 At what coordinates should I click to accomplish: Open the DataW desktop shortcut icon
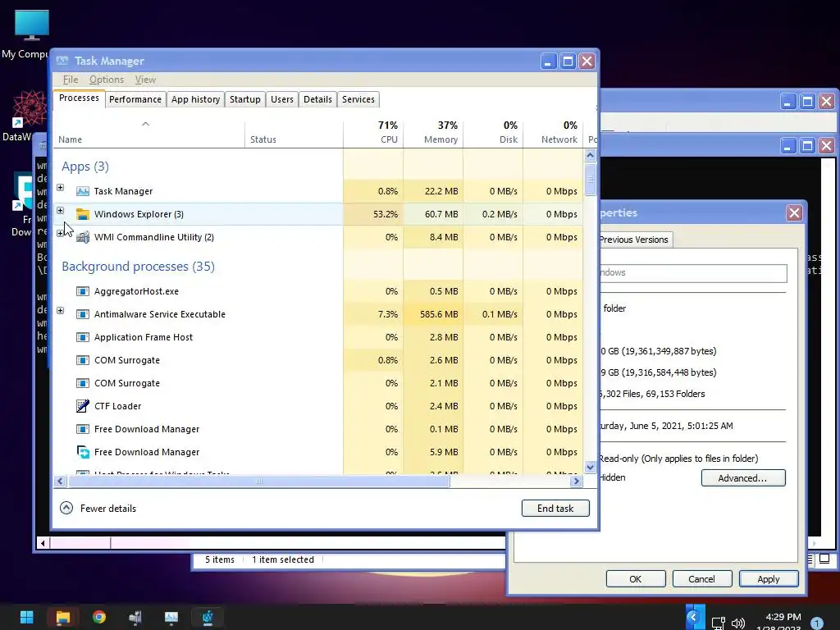pos(29,109)
